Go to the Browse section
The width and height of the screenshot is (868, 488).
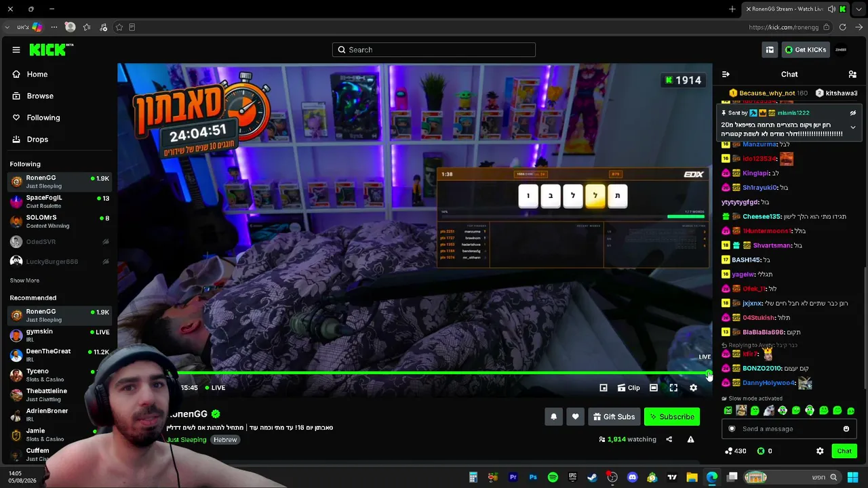(33, 96)
